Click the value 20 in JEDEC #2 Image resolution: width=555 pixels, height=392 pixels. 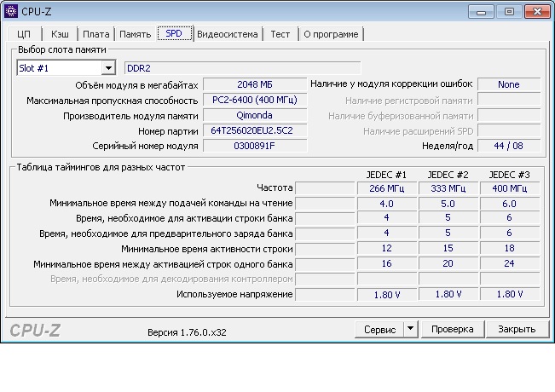tap(448, 263)
